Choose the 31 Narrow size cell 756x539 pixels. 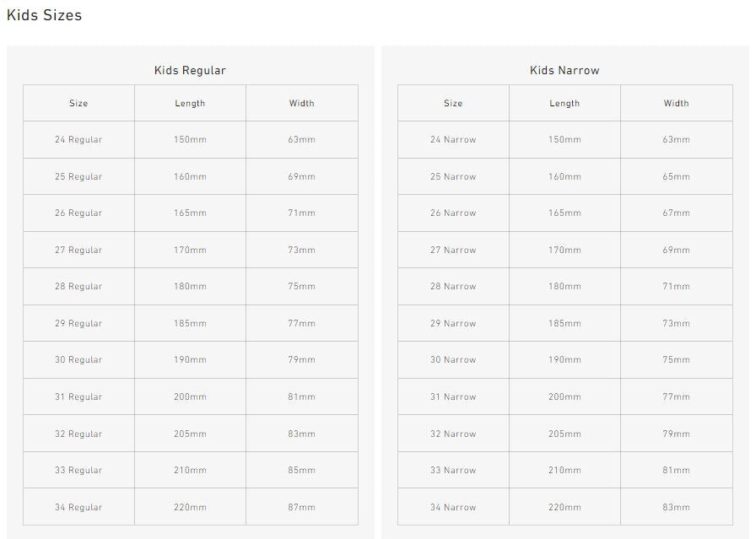coord(453,396)
